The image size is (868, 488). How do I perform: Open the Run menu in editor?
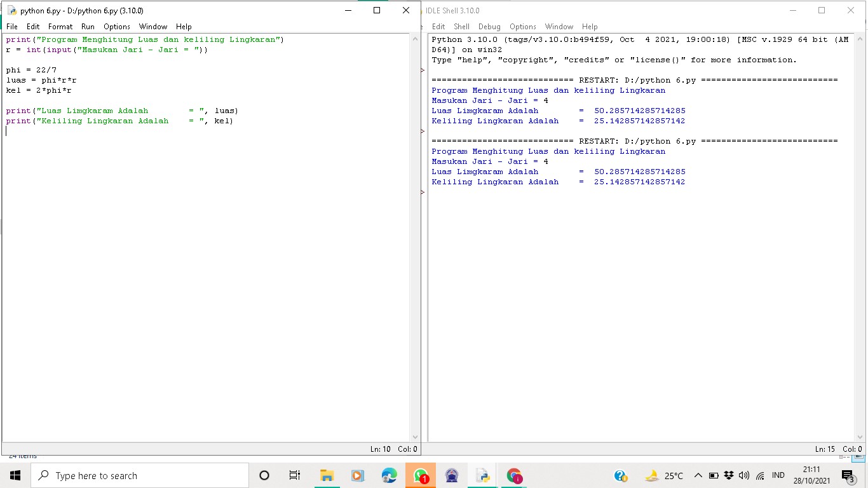click(x=88, y=27)
